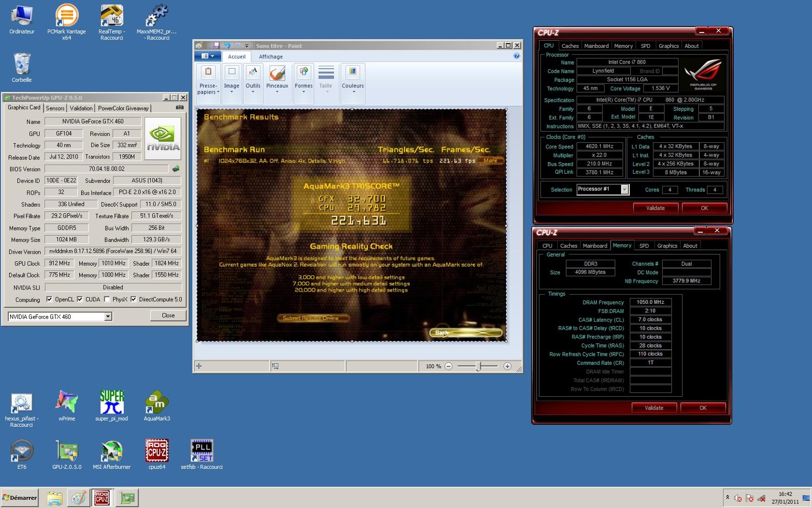The image size is (812, 508).
Task: Switch to the Affichage tab in Paint
Action: coord(270,56)
